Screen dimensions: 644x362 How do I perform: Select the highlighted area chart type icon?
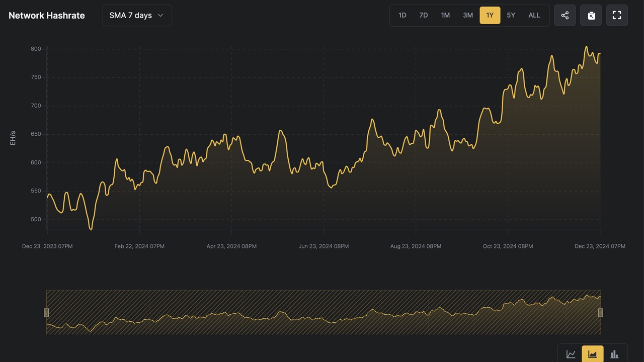click(x=592, y=353)
